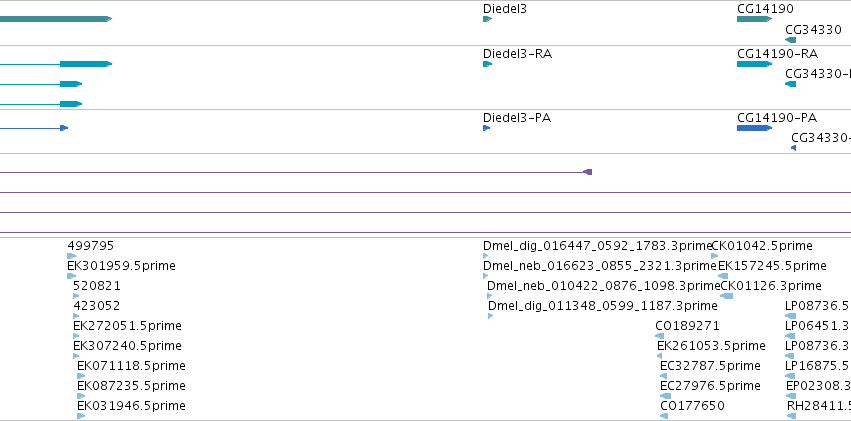This screenshot has width=851, height=421.
Task: Click the CG14190-RA transcript label
Action: click(778, 54)
